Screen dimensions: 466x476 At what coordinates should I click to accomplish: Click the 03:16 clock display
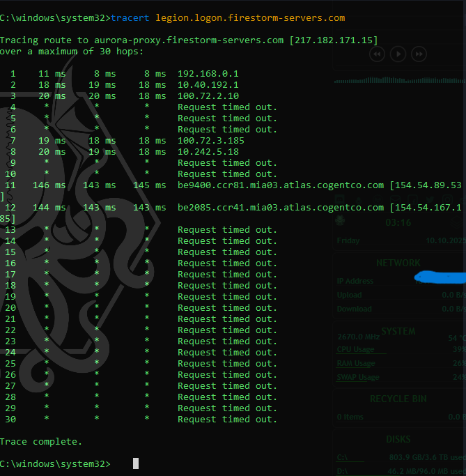click(x=398, y=223)
